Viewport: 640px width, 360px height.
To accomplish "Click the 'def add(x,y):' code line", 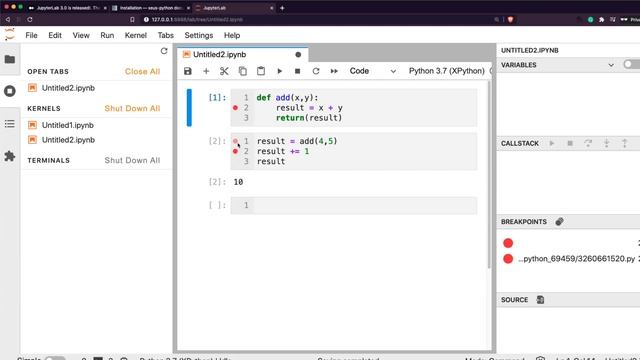I will coord(287,98).
